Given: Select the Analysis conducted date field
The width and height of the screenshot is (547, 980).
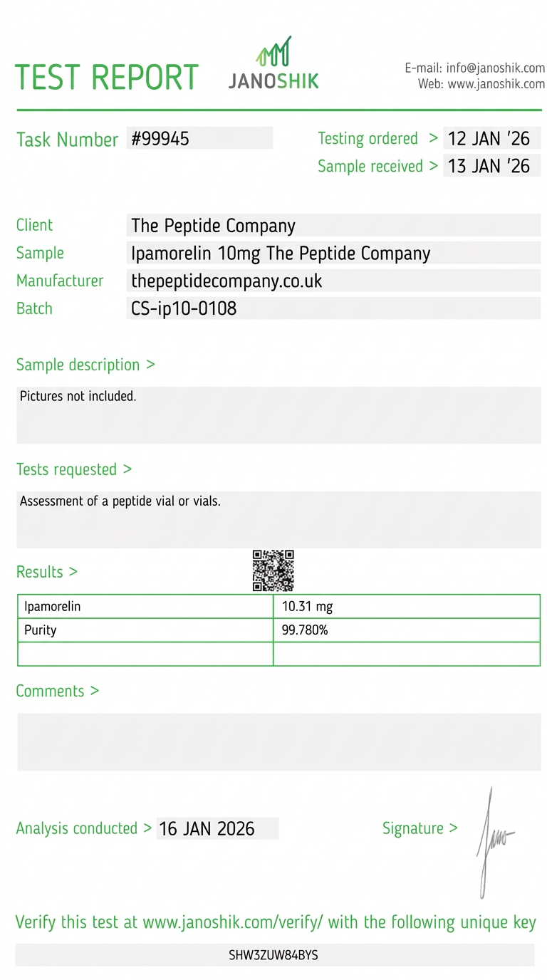Looking at the screenshot, I should coord(217,828).
